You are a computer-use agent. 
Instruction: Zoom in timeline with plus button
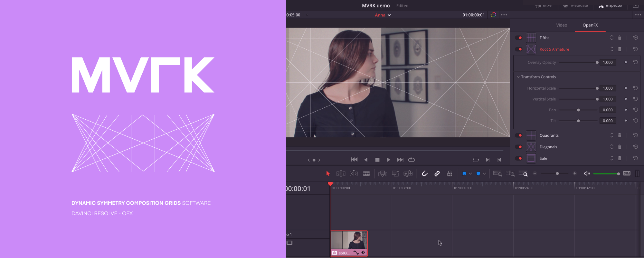coord(574,173)
